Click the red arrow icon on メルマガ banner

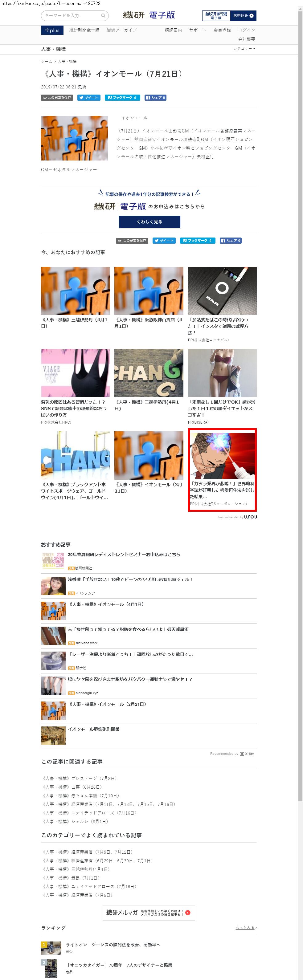click(x=188, y=913)
